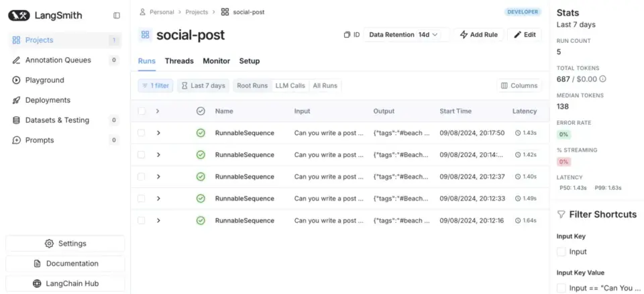Expand the run started at 20:14
This screenshot has width=644, height=294.
(x=158, y=154)
